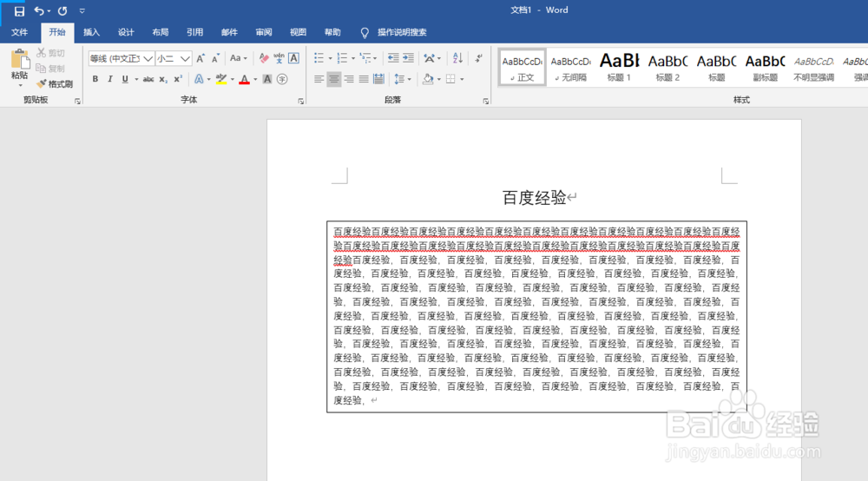Apply bulleted list

point(319,58)
